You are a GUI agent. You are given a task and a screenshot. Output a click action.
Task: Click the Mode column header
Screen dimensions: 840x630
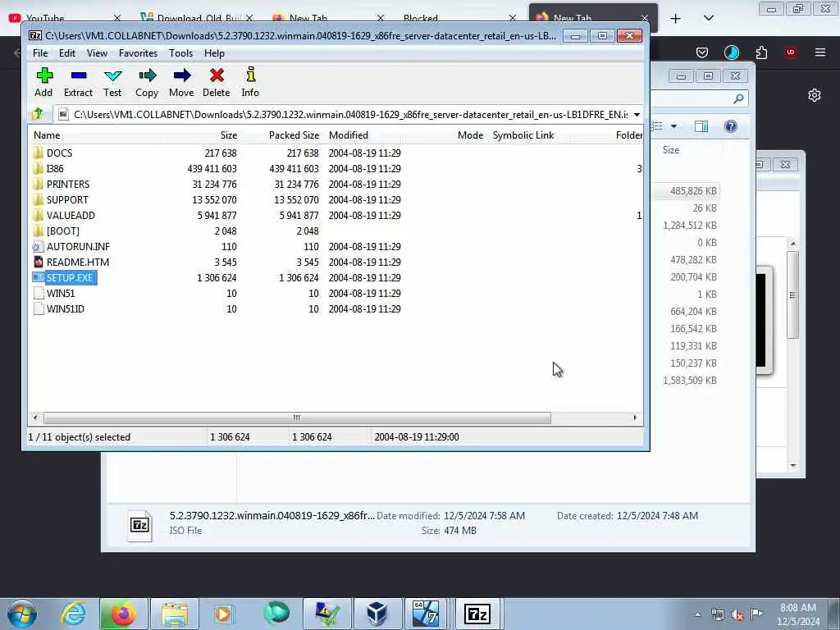click(x=470, y=135)
